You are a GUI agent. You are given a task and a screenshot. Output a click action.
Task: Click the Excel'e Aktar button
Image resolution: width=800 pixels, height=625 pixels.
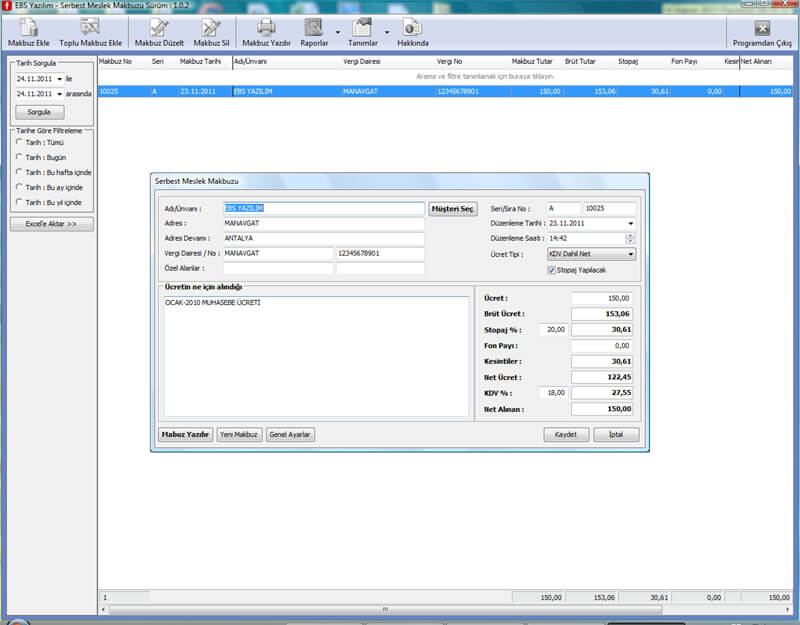click(x=53, y=224)
